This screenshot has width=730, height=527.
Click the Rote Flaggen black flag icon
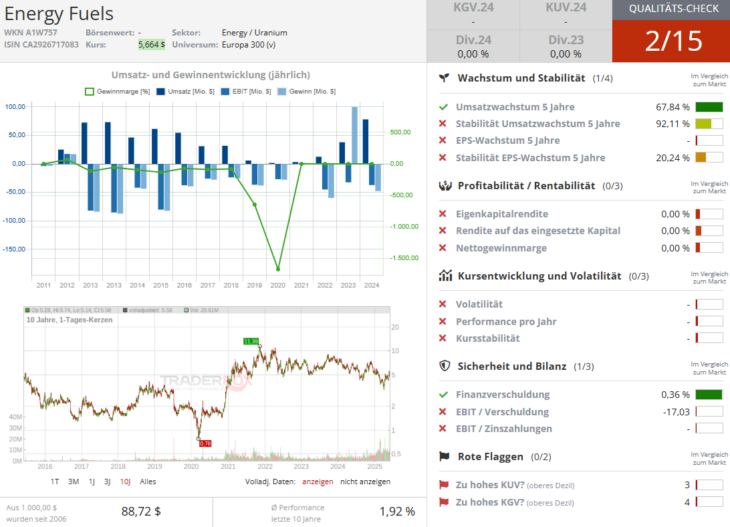pyautogui.click(x=445, y=456)
